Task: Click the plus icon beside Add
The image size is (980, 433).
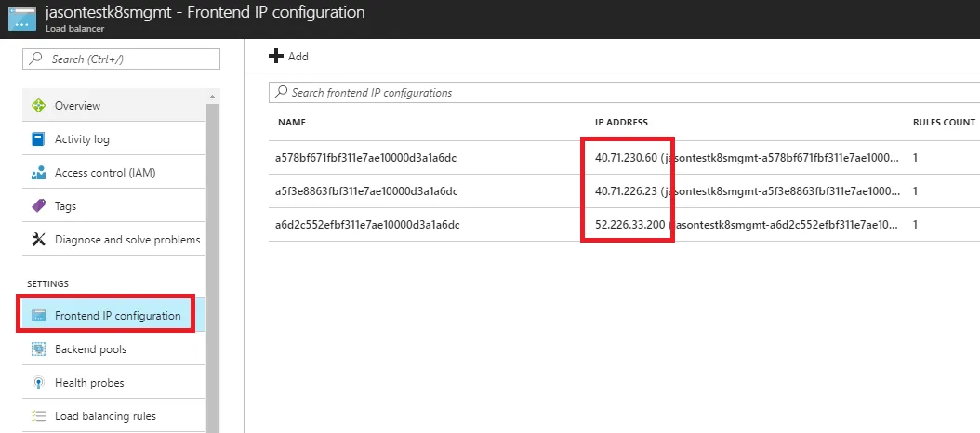Action: point(275,57)
